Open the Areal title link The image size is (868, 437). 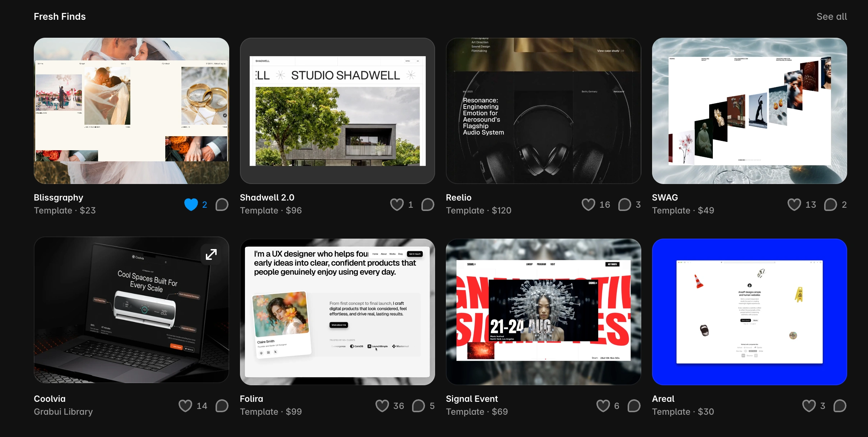pos(663,399)
